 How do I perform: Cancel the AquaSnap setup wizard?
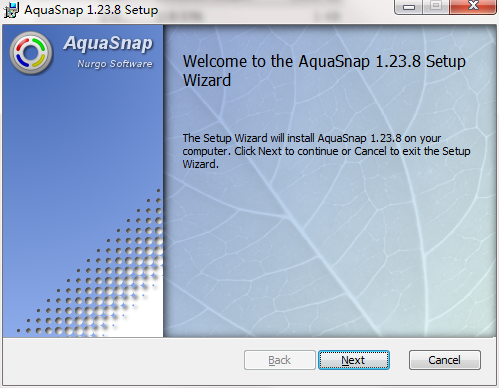(445, 360)
